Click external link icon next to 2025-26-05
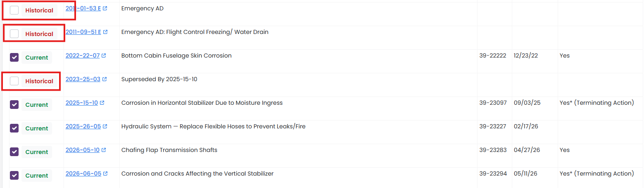The height and width of the screenshot is (188, 644). pyautogui.click(x=105, y=126)
